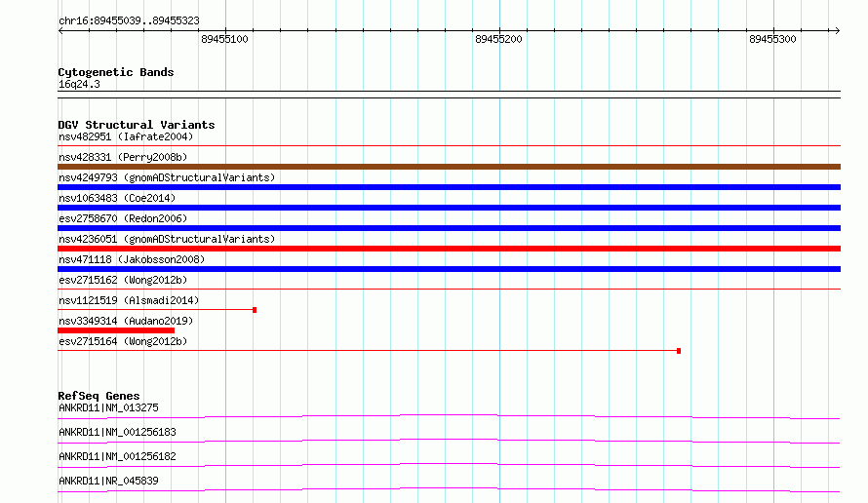This screenshot has height=503, width=868.
Task: Click the blue nsv1063483 variant bar
Action: point(449,208)
